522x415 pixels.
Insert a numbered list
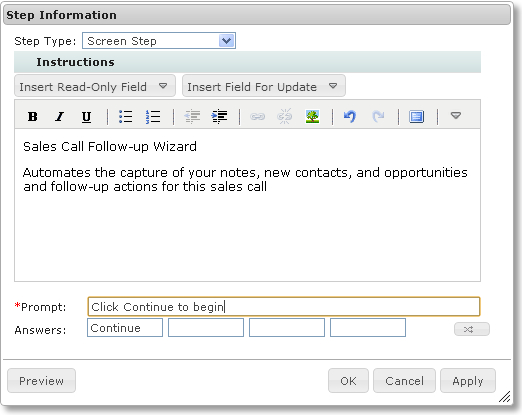coord(153,117)
